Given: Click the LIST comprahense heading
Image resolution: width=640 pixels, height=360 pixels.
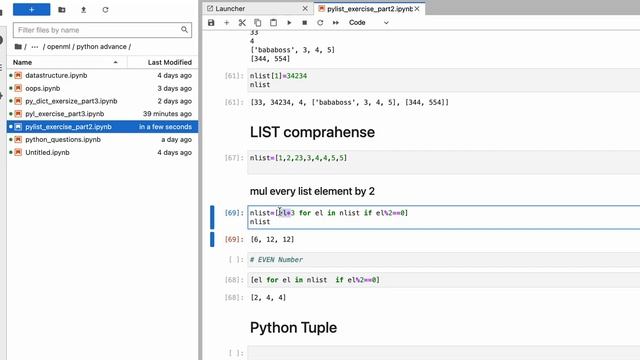Looking at the screenshot, I should tap(312, 132).
